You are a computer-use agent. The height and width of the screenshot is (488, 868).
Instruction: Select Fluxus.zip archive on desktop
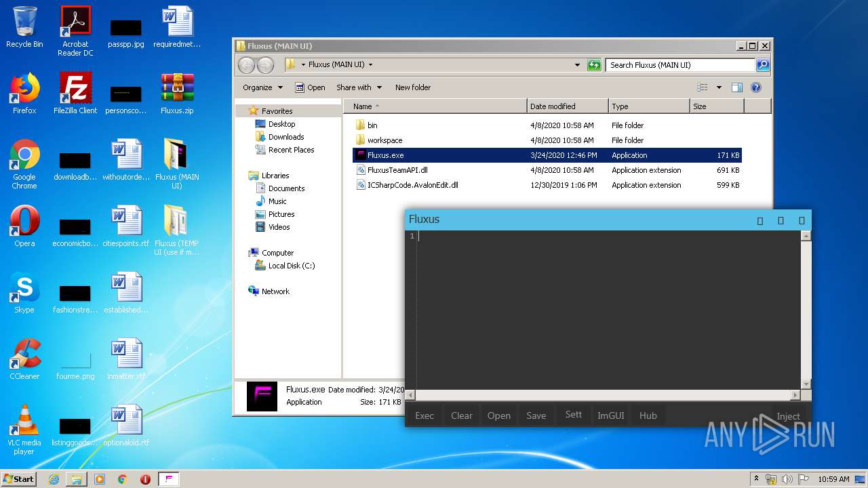pyautogui.click(x=177, y=94)
